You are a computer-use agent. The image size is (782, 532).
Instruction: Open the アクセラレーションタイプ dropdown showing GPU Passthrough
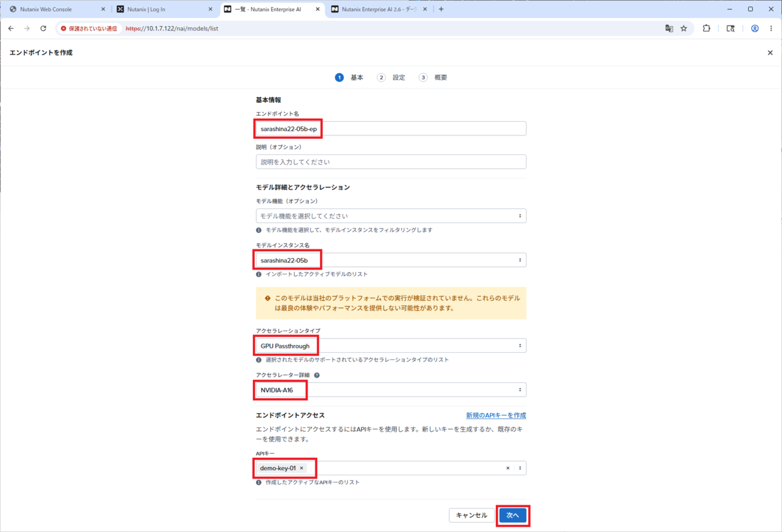click(x=391, y=345)
